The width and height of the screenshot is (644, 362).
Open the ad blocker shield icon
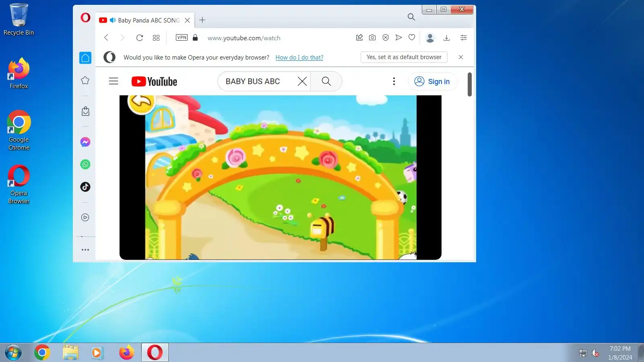point(386,37)
